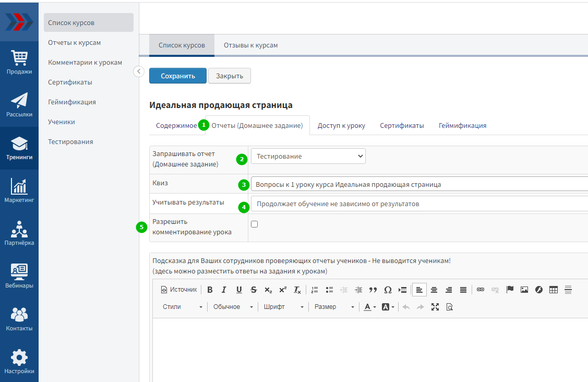Expand the Стили dropdown
The height and width of the screenshot is (382, 588).
182,307
